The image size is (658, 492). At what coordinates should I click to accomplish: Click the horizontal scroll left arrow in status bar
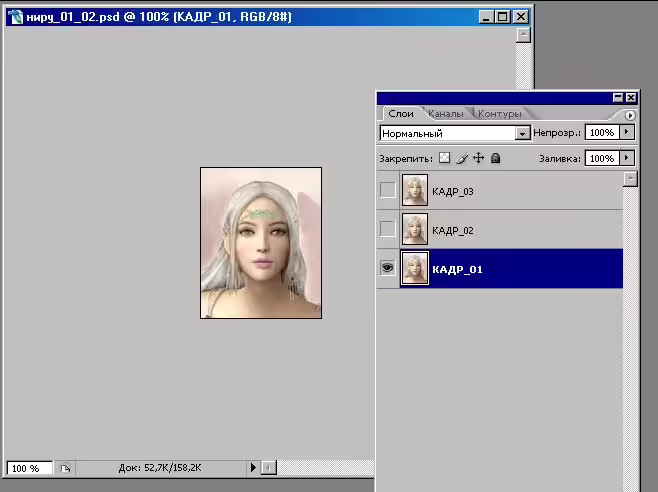click(269, 467)
